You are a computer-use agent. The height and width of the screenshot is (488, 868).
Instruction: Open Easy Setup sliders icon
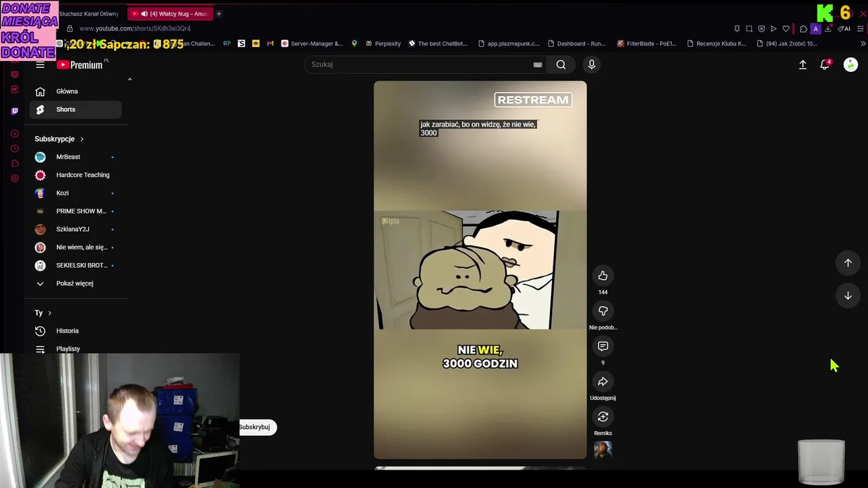[861, 28]
